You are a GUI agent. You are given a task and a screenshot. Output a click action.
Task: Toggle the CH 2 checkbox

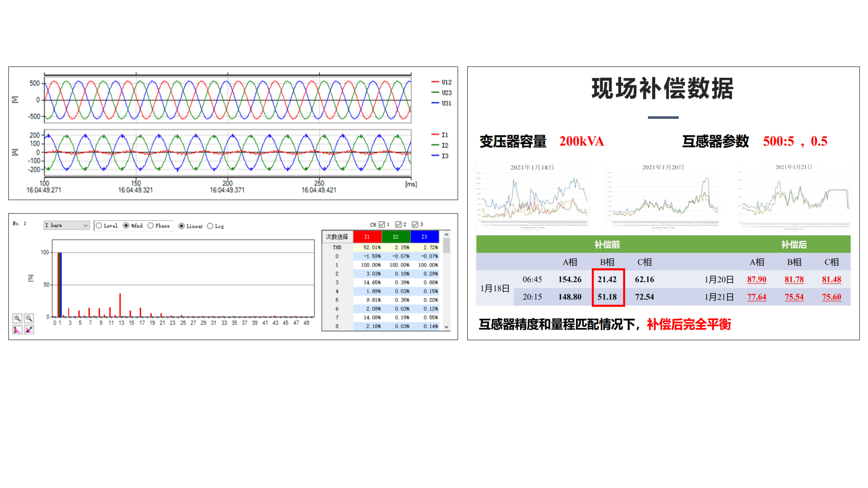[398, 224]
